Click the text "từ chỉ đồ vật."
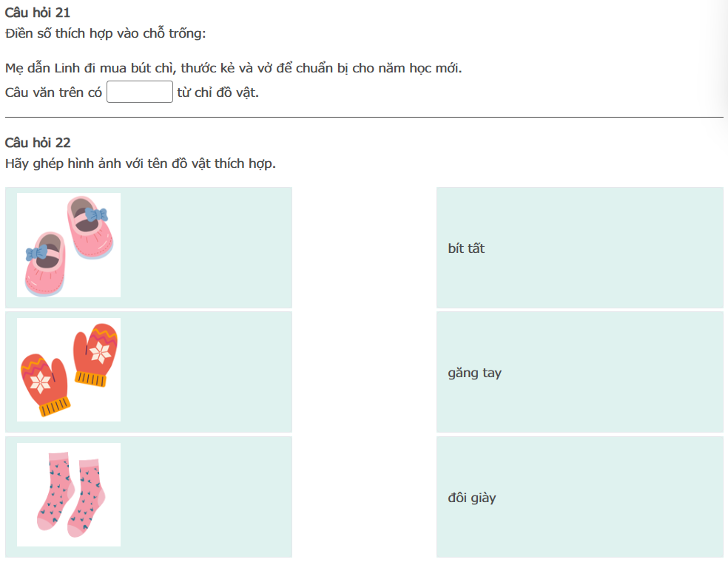728x562 pixels. pyautogui.click(x=218, y=93)
